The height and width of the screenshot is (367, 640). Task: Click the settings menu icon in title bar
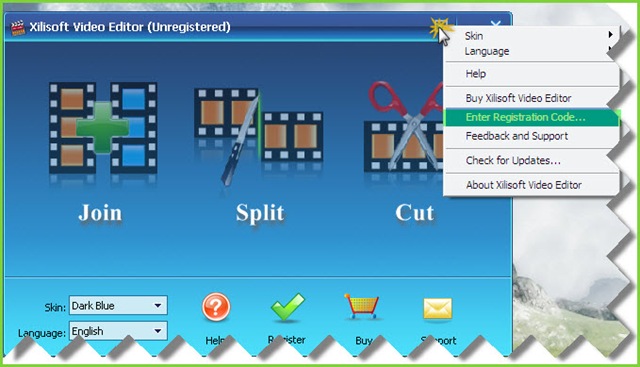pos(440,27)
